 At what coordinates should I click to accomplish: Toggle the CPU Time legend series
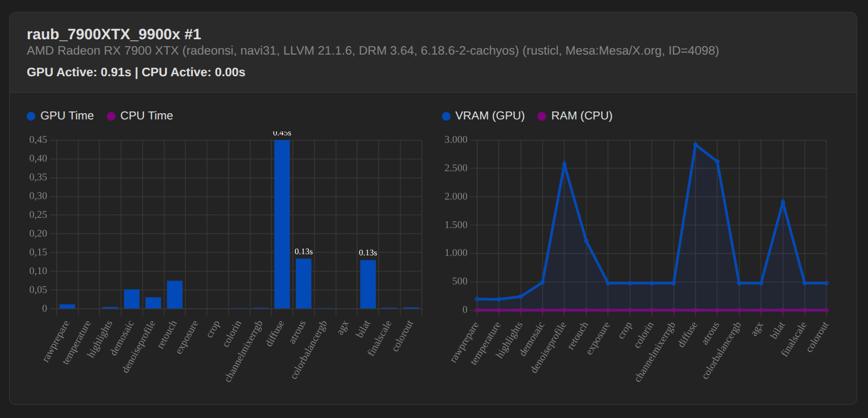click(139, 116)
